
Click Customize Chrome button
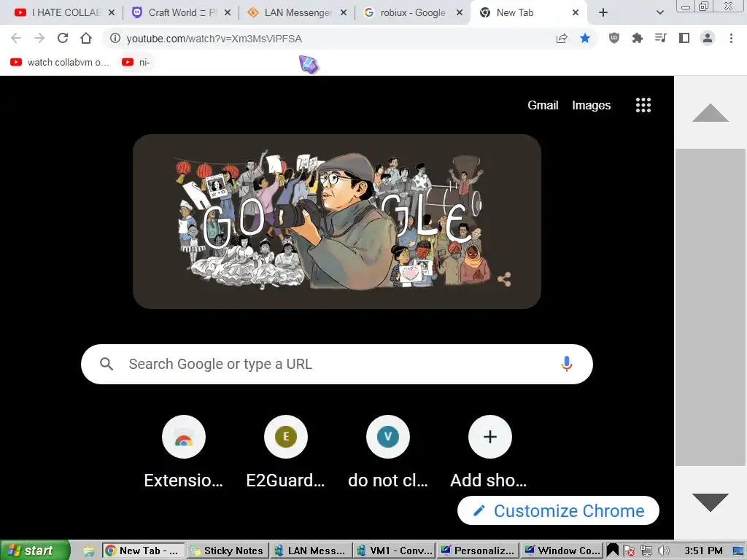tap(558, 510)
